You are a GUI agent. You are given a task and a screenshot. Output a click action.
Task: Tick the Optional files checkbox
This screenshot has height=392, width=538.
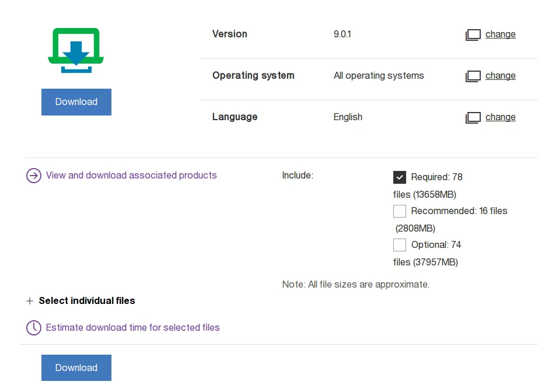[x=400, y=245]
